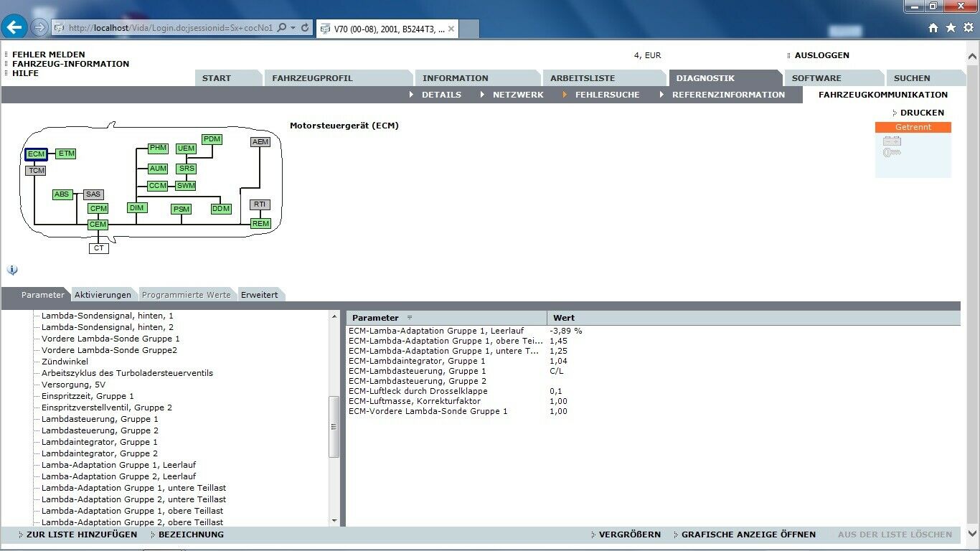
Task: Open the Erweitert tab
Action: pyautogui.click(x=259, y=295)
